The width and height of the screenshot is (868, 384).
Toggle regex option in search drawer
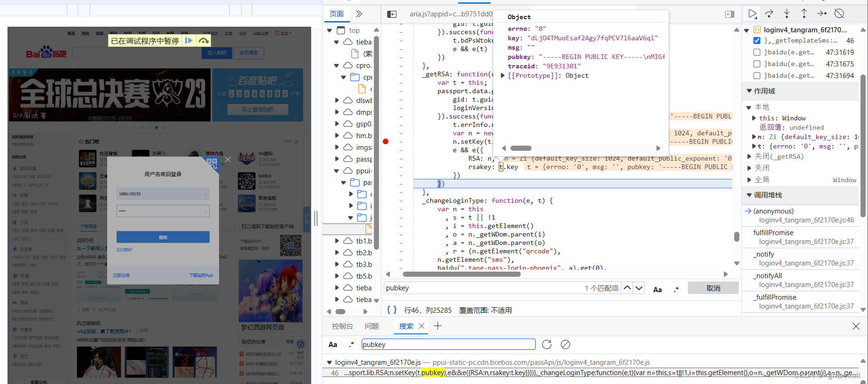351,344
